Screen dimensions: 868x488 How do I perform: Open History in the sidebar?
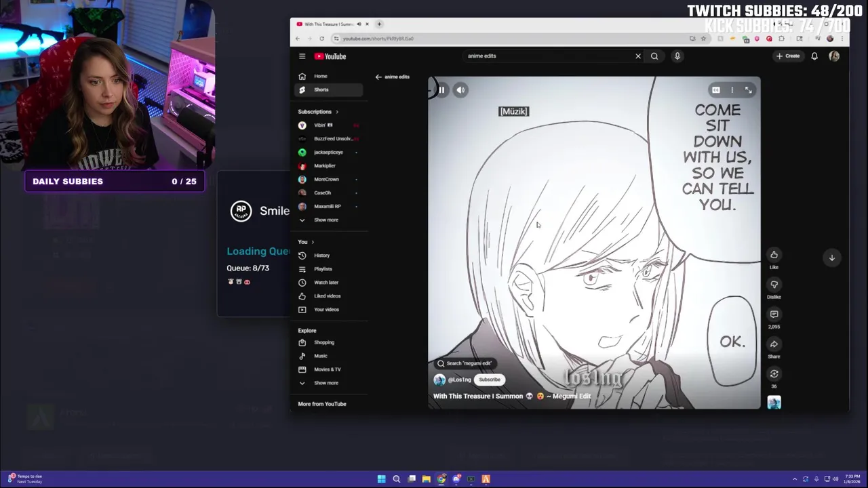coord(330,256)
